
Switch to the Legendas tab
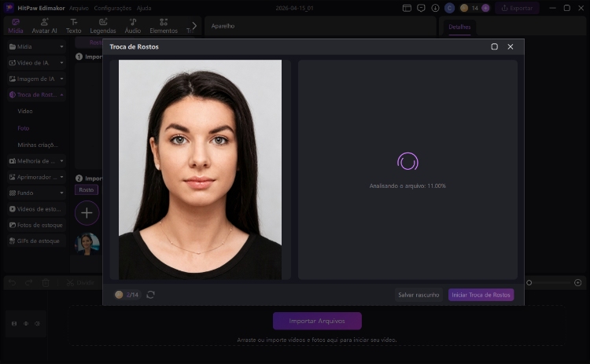(x=103, y=26)
